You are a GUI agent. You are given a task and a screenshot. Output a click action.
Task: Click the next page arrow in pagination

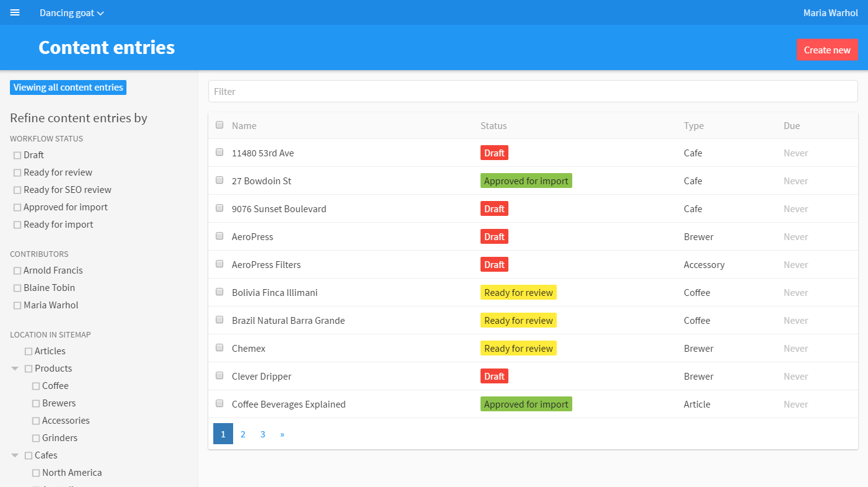(282, 434)
